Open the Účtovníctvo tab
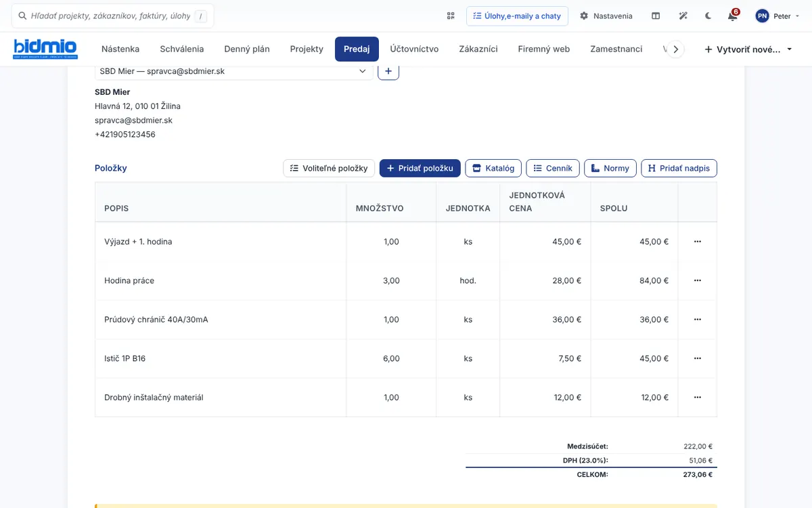Screen dimensions: 812x508 coord(414,49)
